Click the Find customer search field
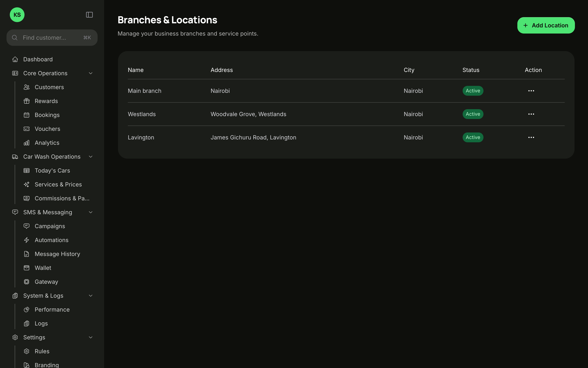Image resolution: width=588 pixels, height=368 pixels. coord(52,38)
